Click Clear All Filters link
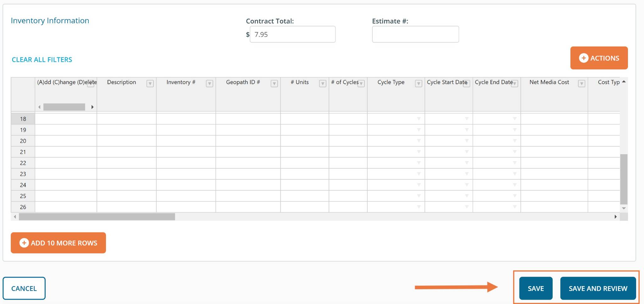Viewport: 644px width, 304px height. [x=42, y=60]
